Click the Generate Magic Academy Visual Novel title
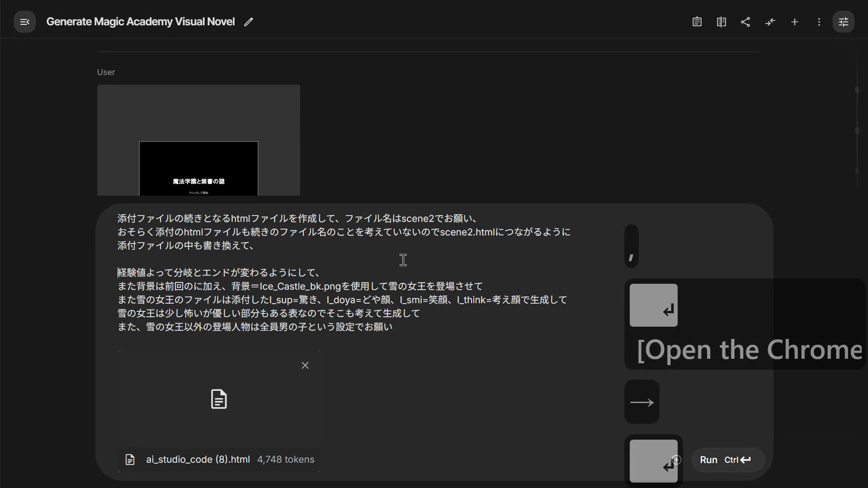The width and height of the screenshot is (868, 488). [x=140, y=22]
